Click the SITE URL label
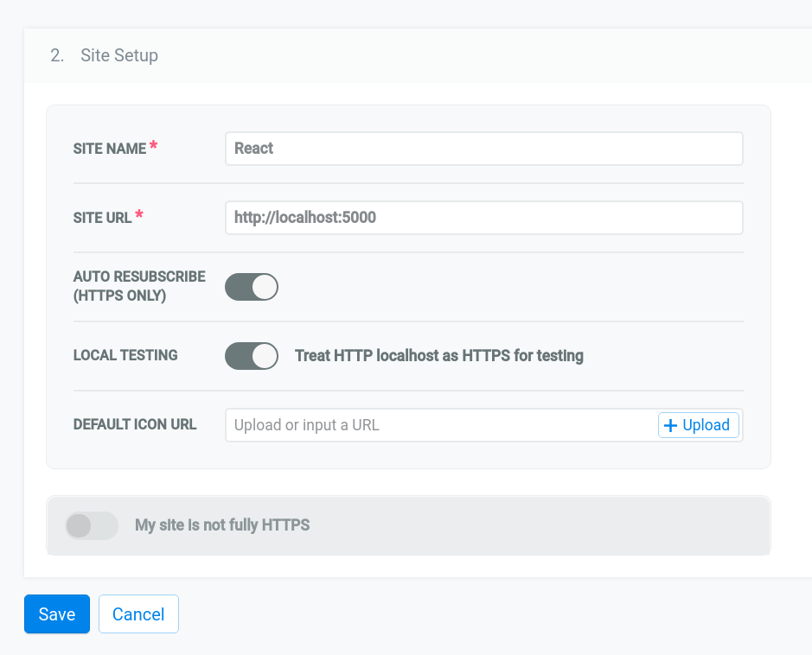812x655 pixels. (103, 218)
